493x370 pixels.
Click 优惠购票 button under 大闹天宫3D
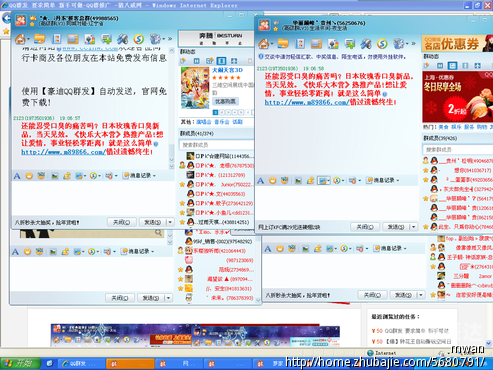(x=225, y=101)
